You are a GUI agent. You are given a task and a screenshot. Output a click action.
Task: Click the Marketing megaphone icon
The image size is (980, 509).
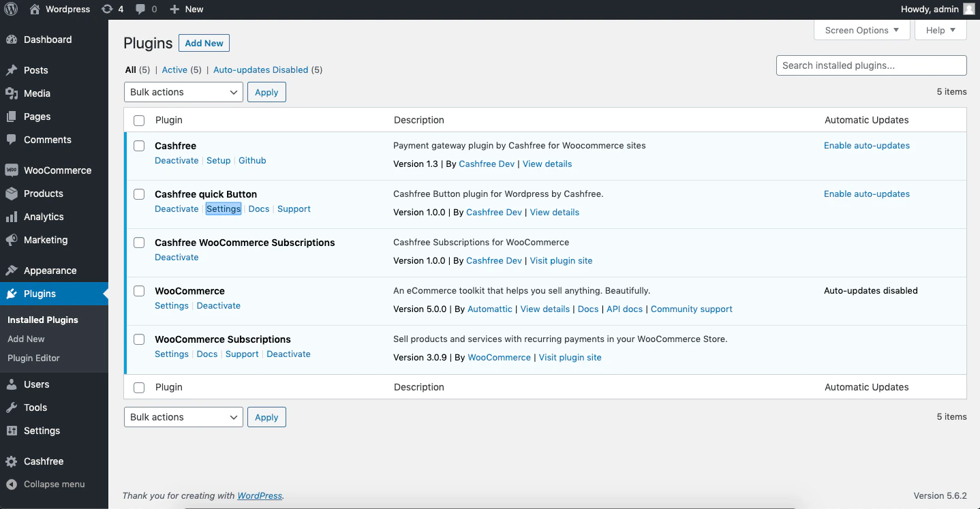[x=12, y=240]
